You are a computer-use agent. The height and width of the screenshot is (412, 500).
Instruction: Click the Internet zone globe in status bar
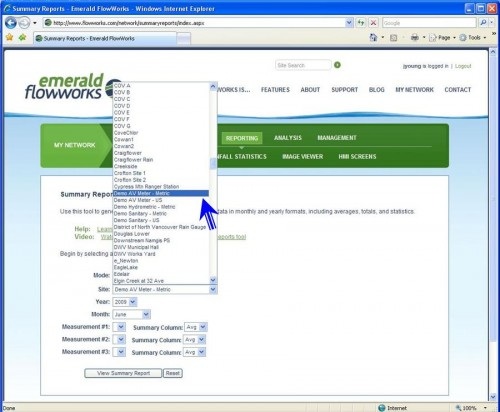[x=382, y=408]
